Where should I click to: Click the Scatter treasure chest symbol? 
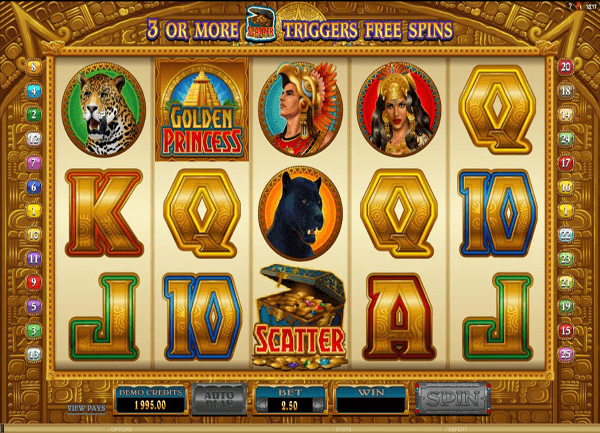(x=300, y=317)
